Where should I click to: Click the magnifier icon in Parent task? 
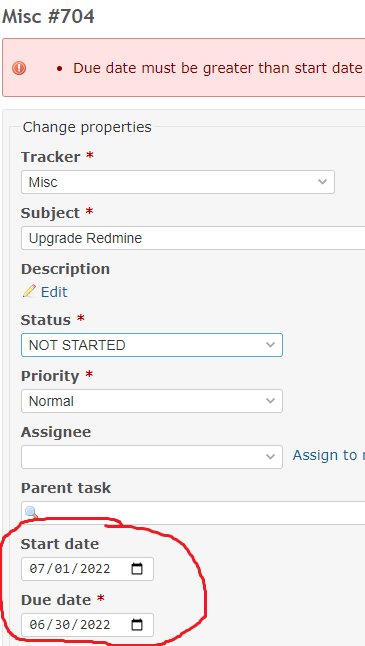[x=31, y=512]
